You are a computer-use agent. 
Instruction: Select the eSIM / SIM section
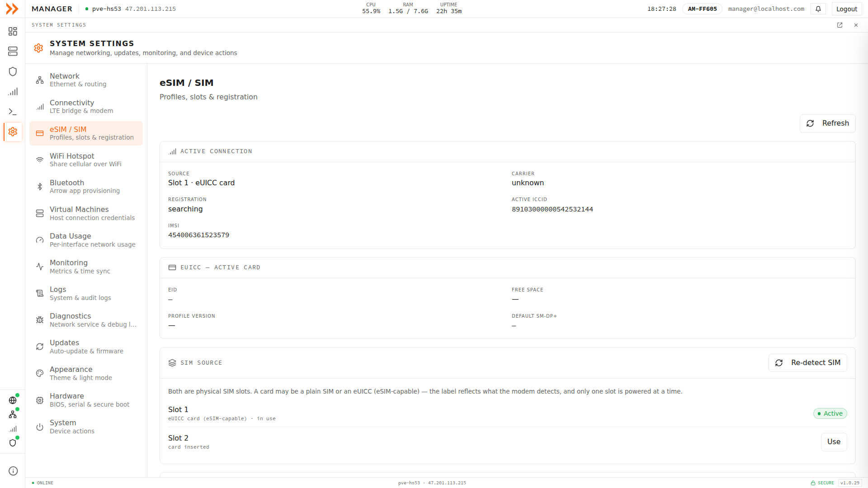[86, 133]
